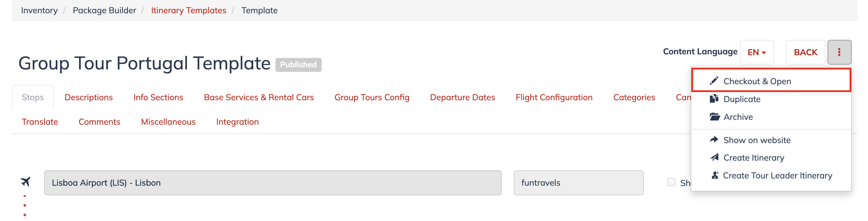Click the airplane icon beside Lisboa Airport
This screenshot has width=868, height=221.
(x=25, y=182)
